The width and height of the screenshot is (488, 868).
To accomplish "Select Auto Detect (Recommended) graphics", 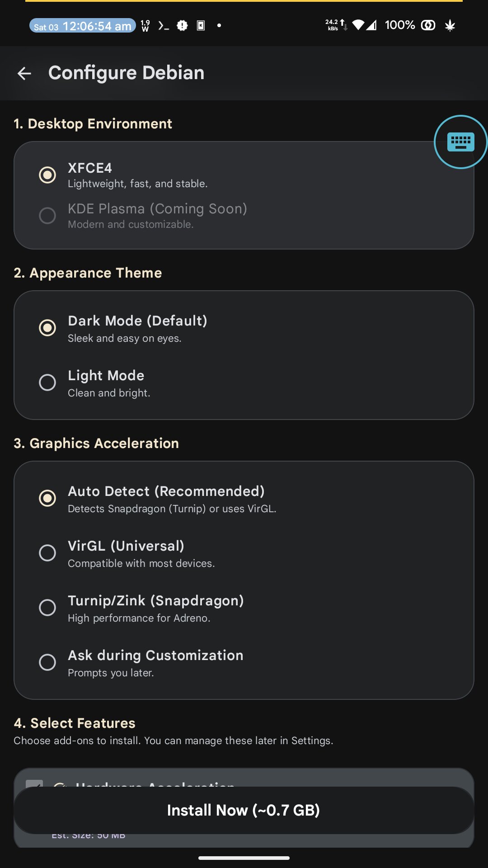I will [244, 499].
